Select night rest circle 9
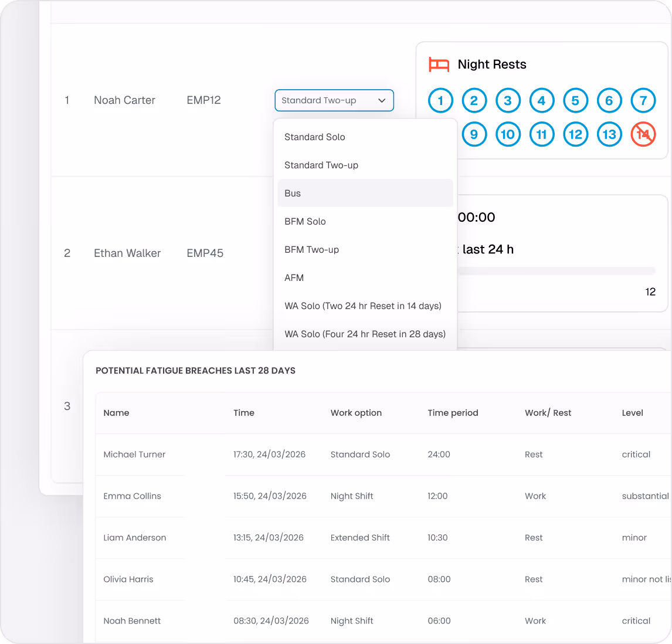The image size is (672, 644). [x=474, y=134]
